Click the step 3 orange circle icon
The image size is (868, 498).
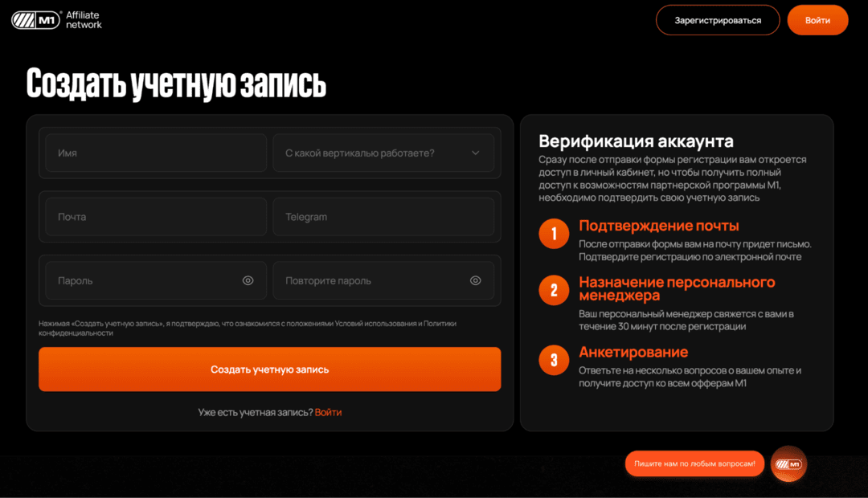(554, 360)
